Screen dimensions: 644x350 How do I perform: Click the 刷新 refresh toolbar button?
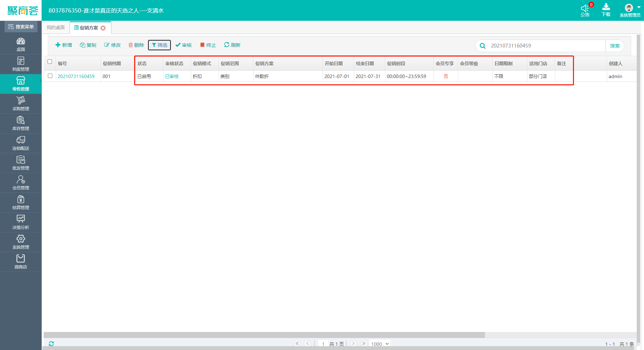232,45
